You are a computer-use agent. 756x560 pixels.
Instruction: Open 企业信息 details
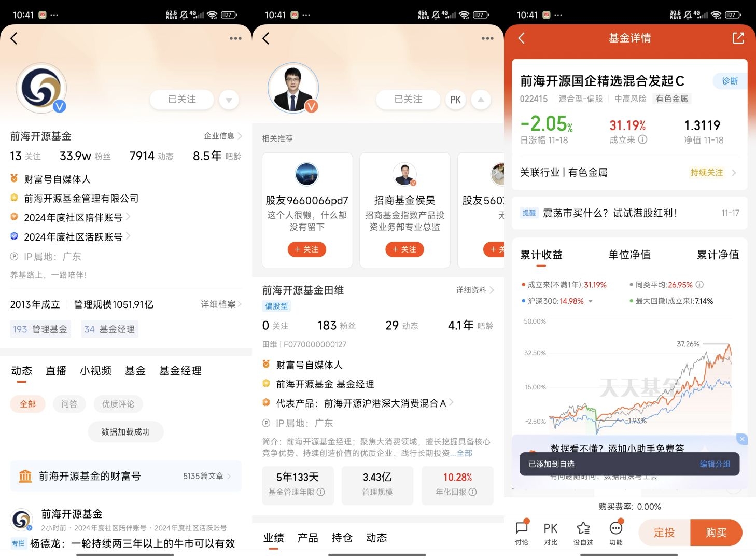pyautogui.click(x=223, y=136)
